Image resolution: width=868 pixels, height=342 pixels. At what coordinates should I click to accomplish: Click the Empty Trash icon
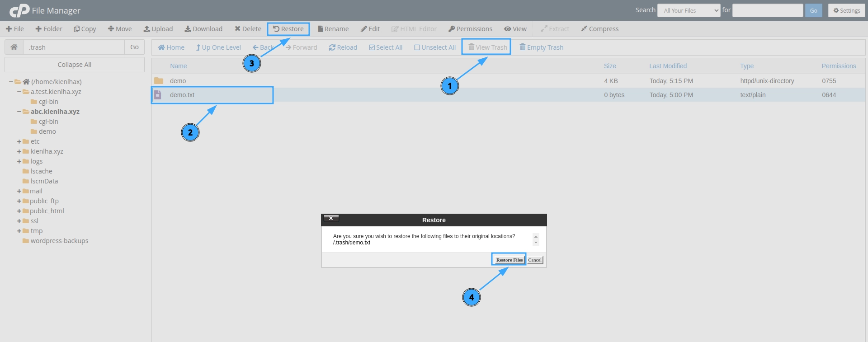point(523,47)
